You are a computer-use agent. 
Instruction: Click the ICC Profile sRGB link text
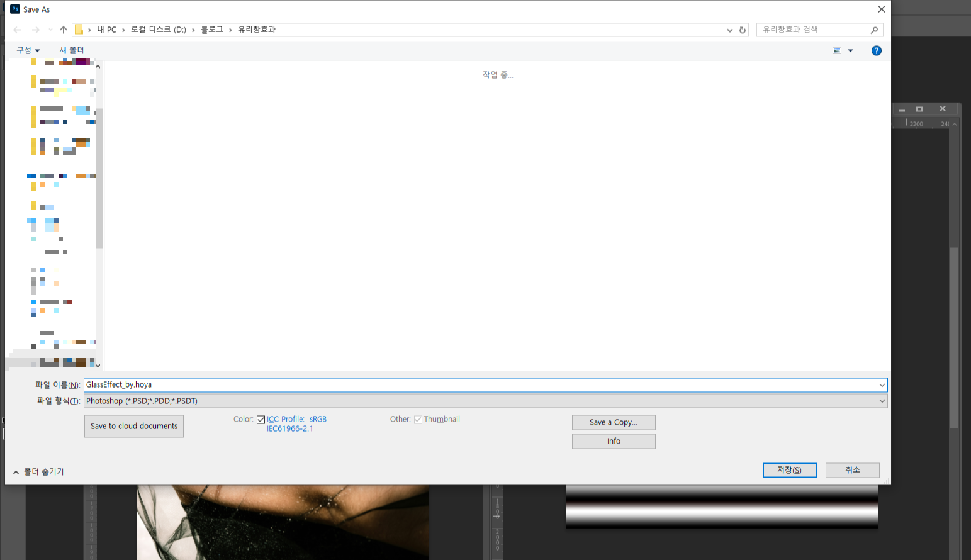296,423
